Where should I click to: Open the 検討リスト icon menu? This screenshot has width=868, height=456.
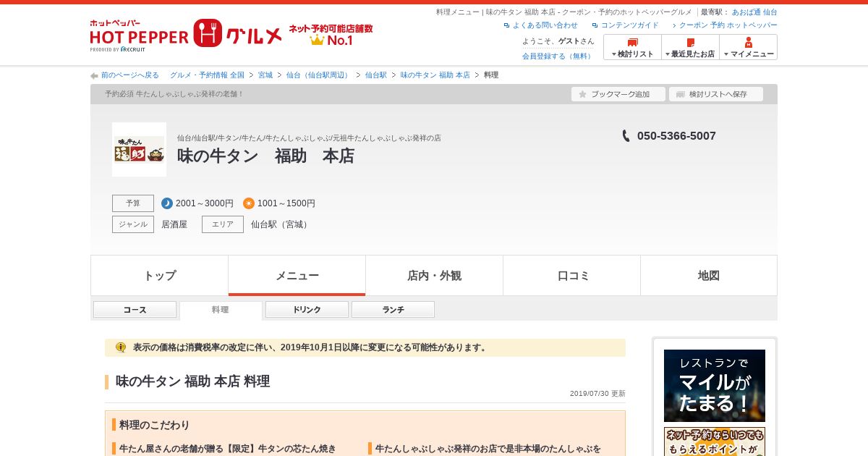pyautogui.click(x=632, y=47)
